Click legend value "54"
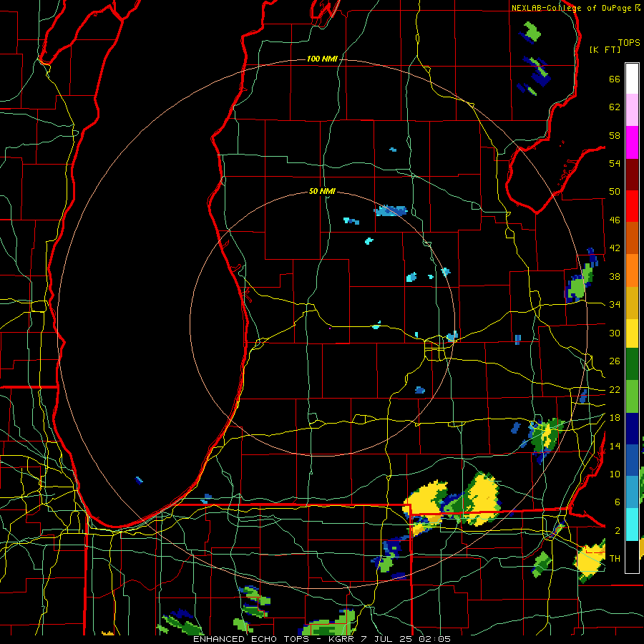Viewport: 644px width, 644px height. coord(615,163)
